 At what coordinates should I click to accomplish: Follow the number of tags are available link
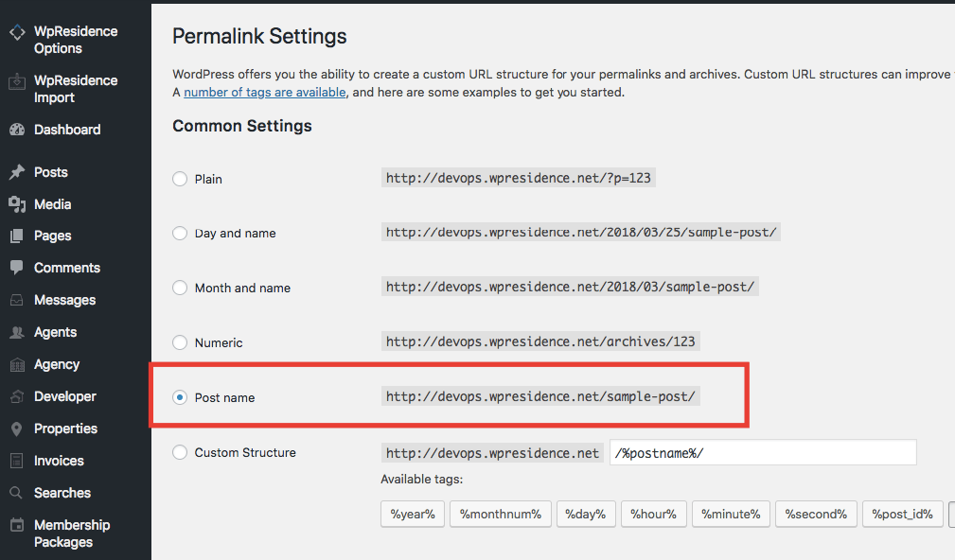tap(263, 92)
